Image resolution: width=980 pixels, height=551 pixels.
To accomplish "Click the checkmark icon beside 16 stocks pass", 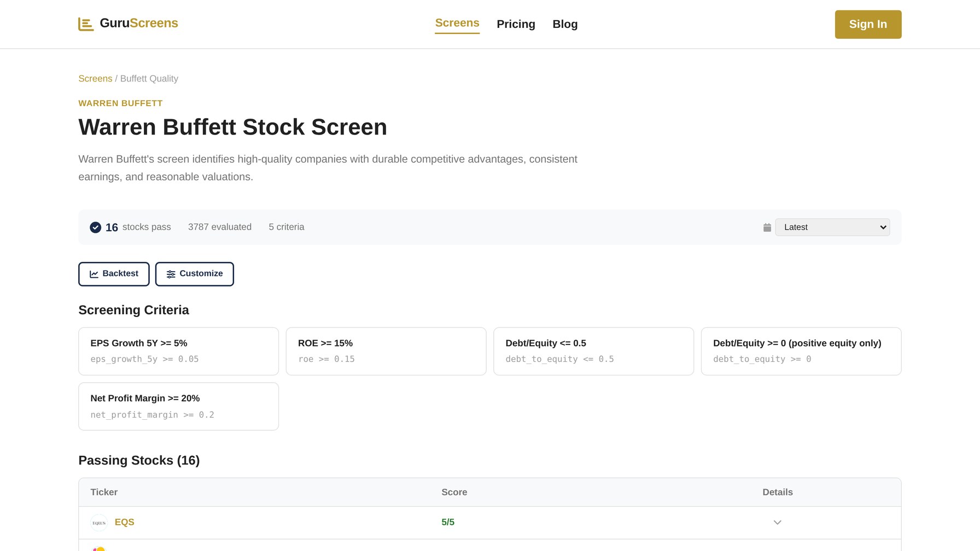I will (95, 227).
